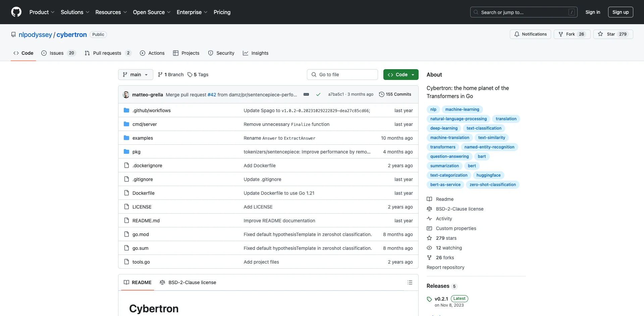Image resolution: width=644 pixels, height=316 pixels.
Task: Open the .gitignore file
Action: point(143,179)
